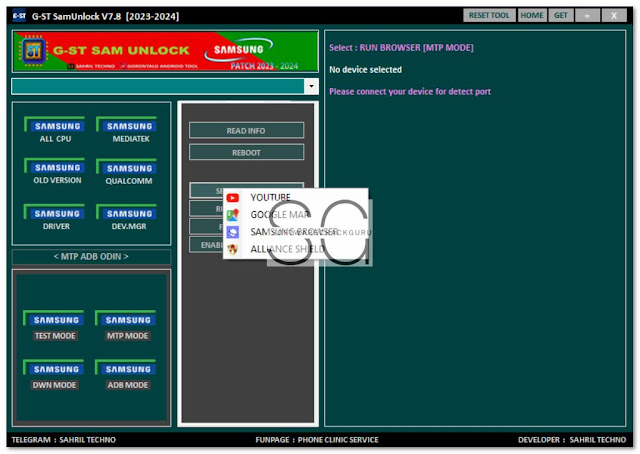Close the window with X button
The image size is (640, 454).
point(613,16)
